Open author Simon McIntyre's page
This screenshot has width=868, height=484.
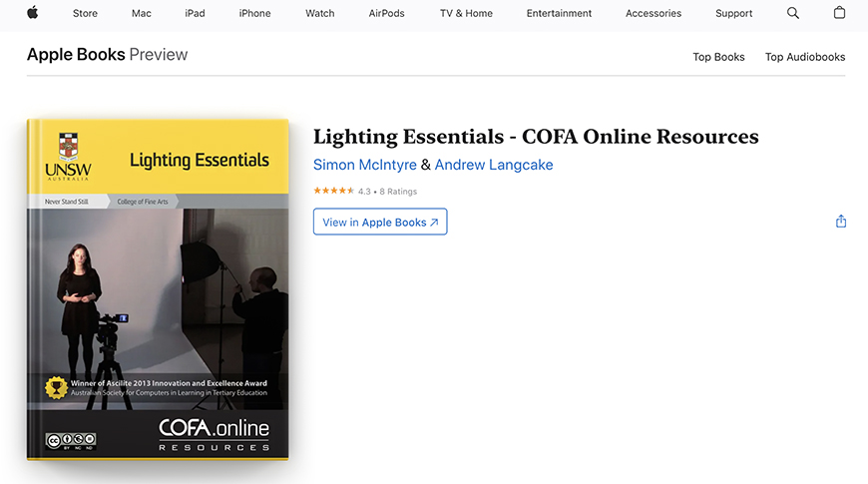tap(365, 165)
